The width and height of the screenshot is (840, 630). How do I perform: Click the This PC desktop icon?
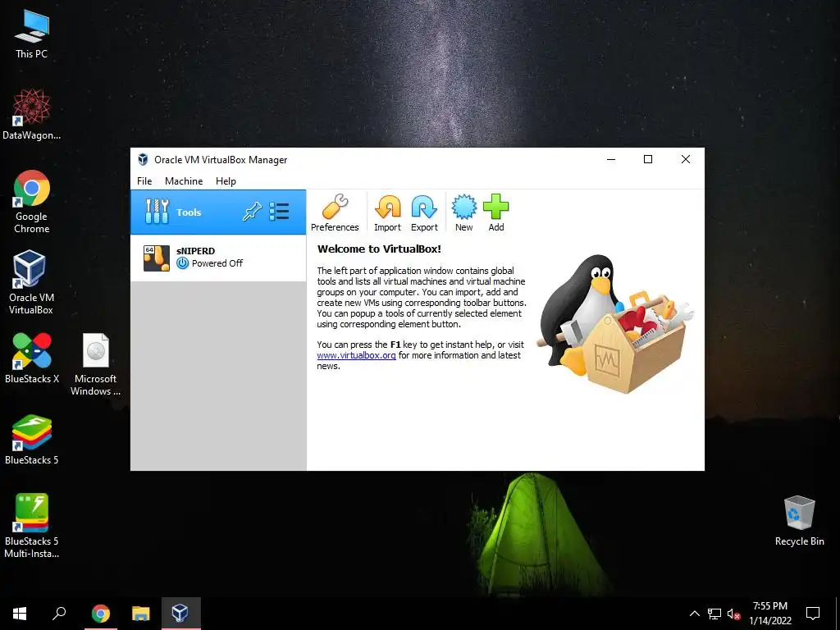click(x=32, y=34)
